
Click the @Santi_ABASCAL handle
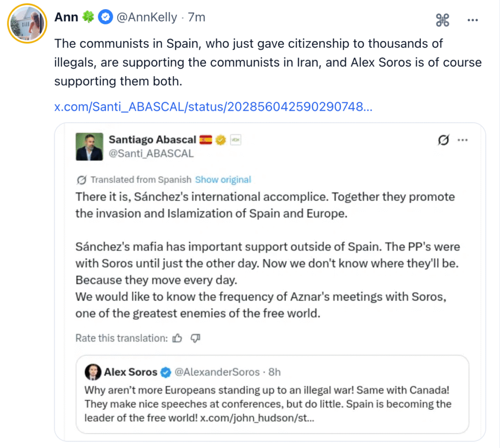(151, 153)
